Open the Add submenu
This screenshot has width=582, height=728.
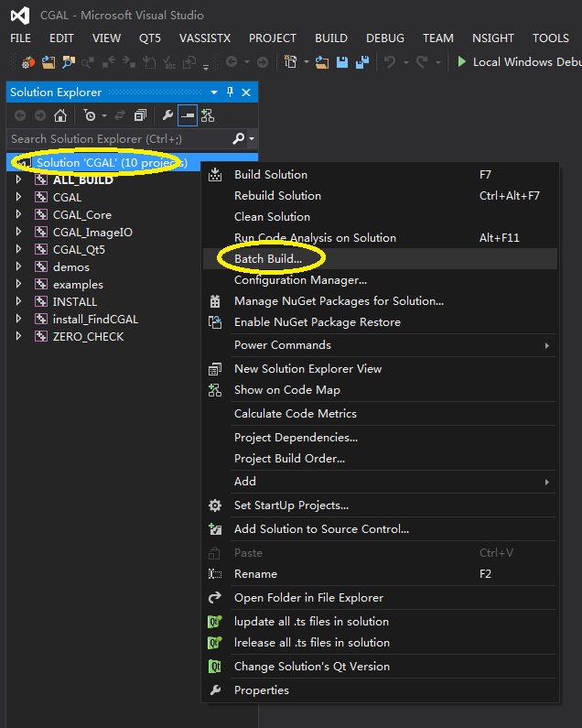[380, 482]
